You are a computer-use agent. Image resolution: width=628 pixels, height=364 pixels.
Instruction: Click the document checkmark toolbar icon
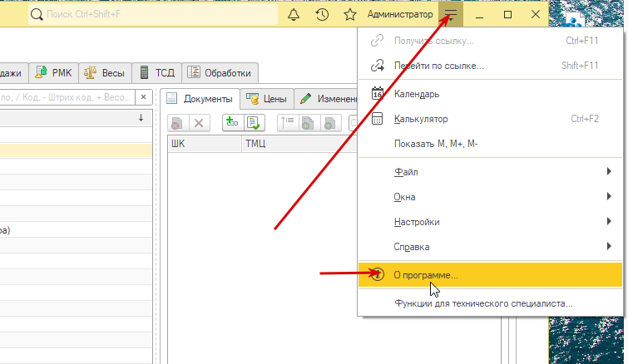pyautogui.click(x=254, y=123)
